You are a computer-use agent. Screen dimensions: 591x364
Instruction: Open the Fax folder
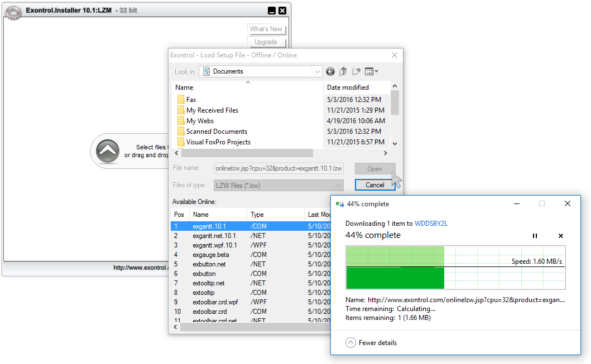coord(191,100)
